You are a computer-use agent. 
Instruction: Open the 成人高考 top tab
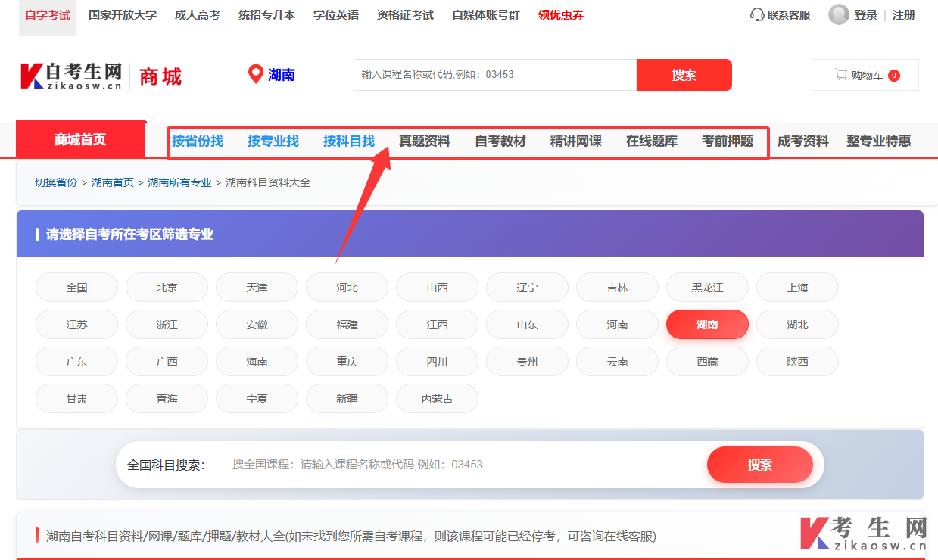click(198, 14)
